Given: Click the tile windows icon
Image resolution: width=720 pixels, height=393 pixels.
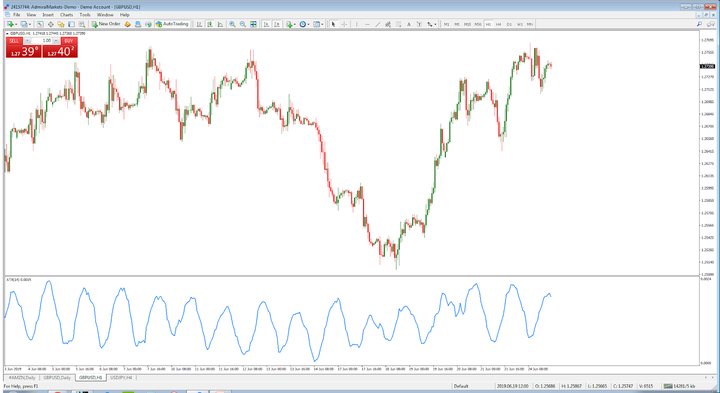Looking at the screenshot, I should [x=253, y=24].
